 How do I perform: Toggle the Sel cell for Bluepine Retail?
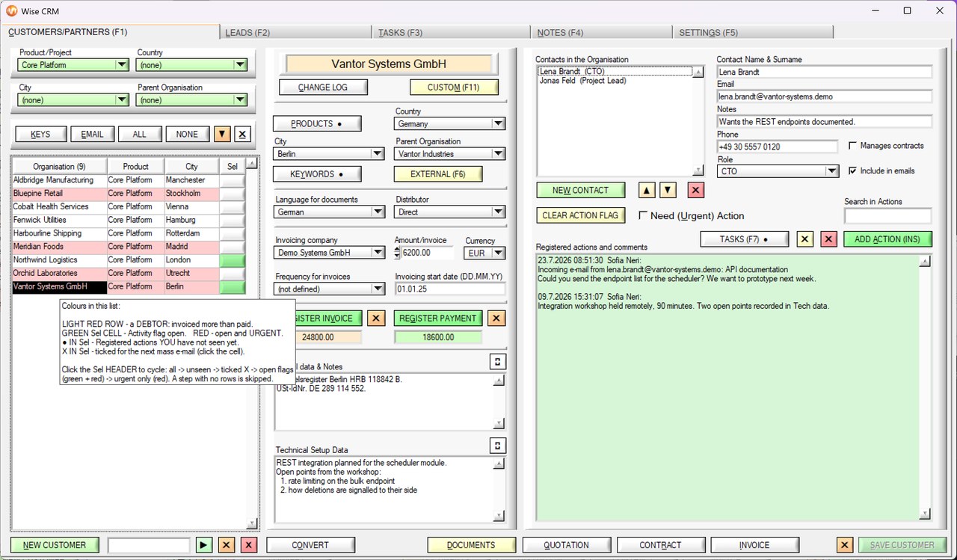(x=232, y=194)
